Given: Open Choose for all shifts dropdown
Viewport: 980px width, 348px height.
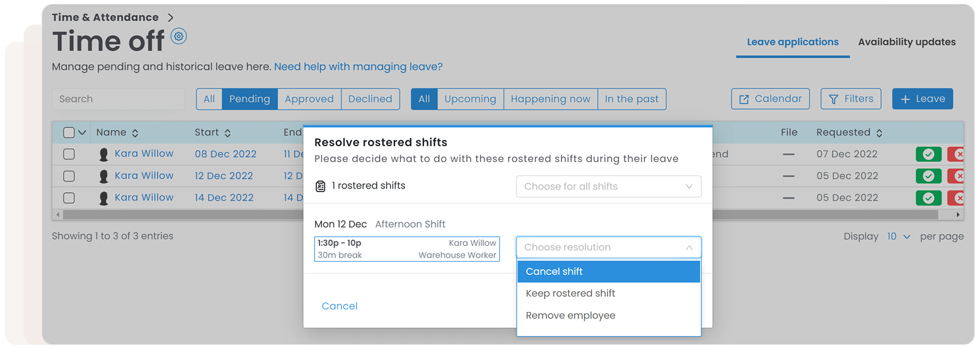Looking at the screenshot, I should pos(608,187).
